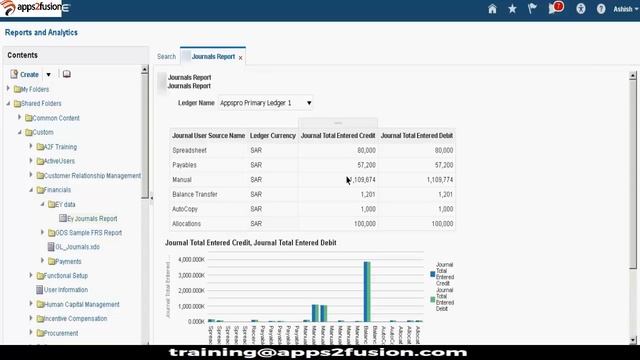This screenshot has height=360, width=640.
Task: Click Journal Total Entered Credit legend swatch
Action: (433, 274)
